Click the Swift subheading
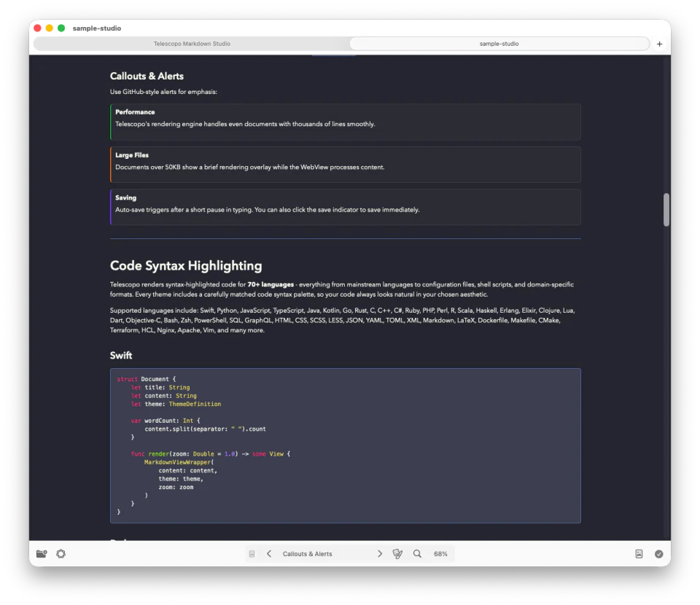 coord(121,356)
